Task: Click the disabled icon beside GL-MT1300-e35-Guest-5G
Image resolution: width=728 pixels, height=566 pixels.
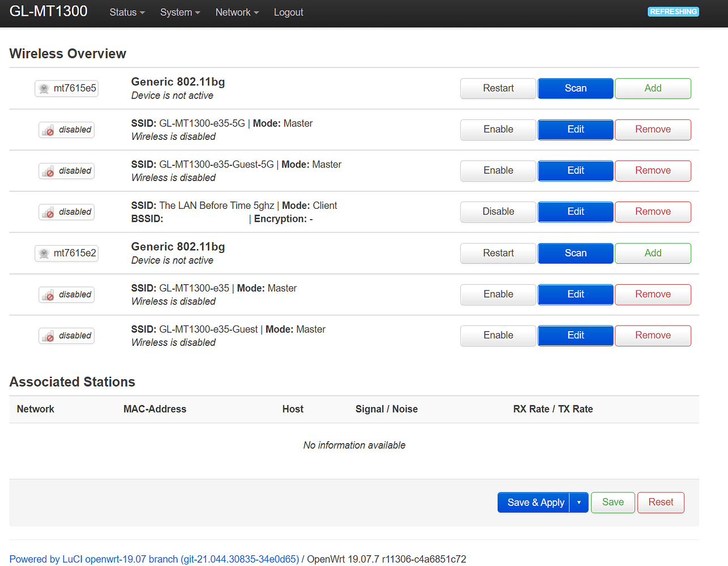Action: click(66, 170)
